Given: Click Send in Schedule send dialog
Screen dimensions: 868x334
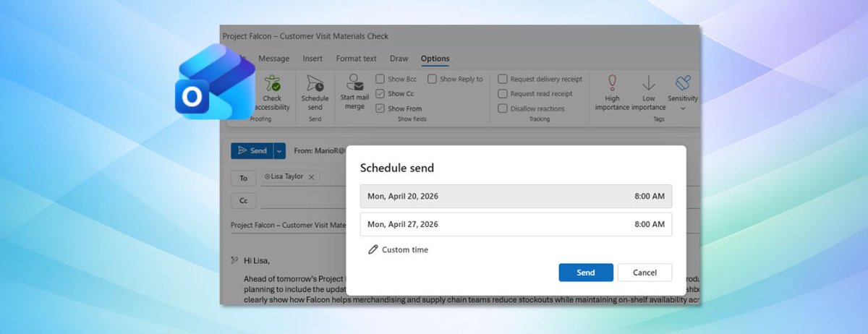Looking at the screenshot, I should (x=586, y=273).
